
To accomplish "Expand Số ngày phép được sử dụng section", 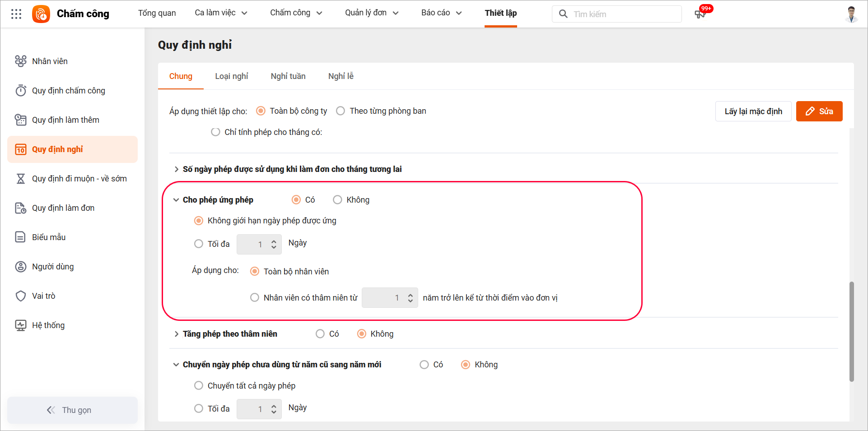I will [176, 169].
